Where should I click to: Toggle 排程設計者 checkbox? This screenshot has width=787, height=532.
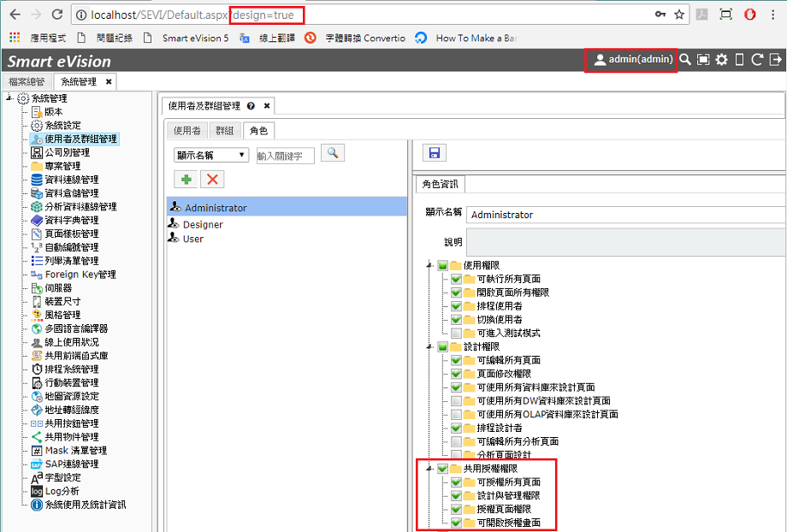(456, 429)
